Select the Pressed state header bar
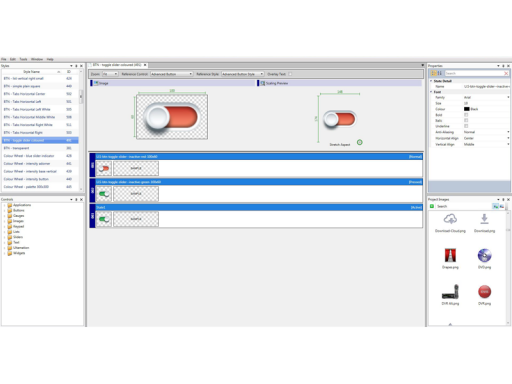 tap(259, 182)
